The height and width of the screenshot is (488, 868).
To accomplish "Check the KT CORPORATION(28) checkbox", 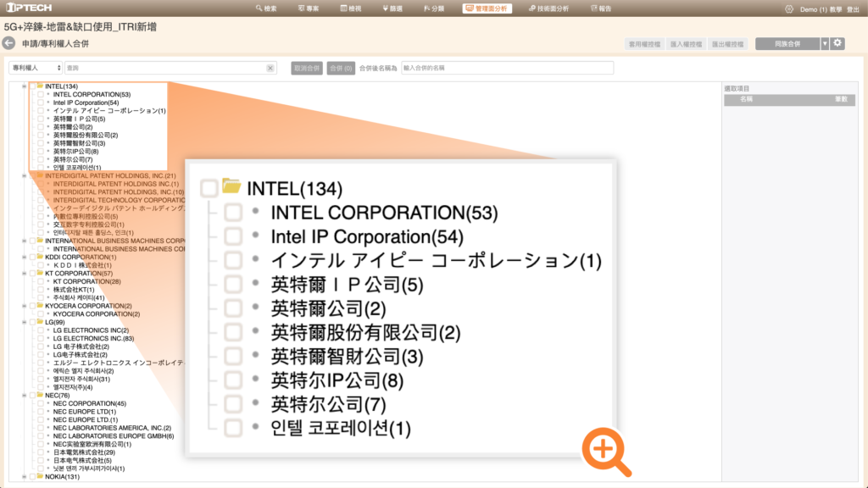I will click(41, 281).
